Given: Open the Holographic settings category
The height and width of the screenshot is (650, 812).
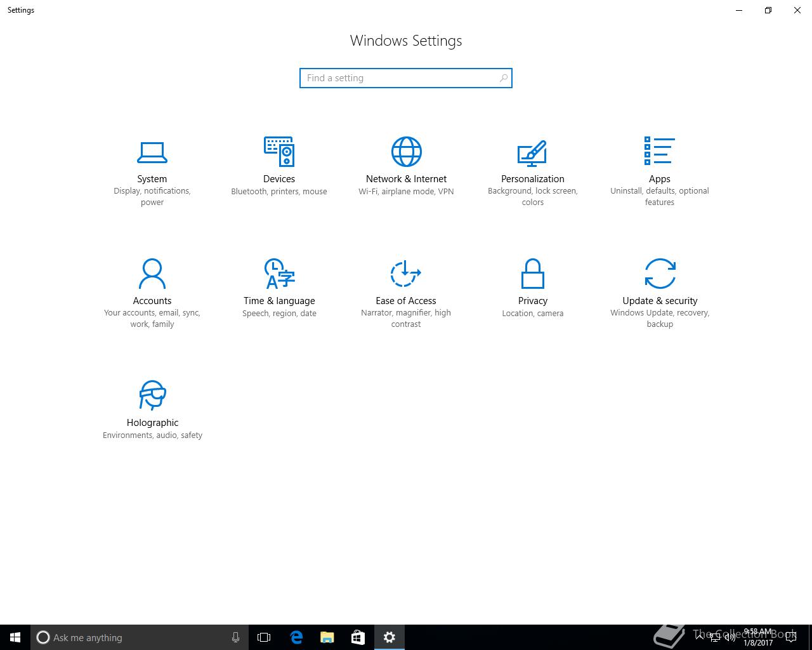Looking at the screenshot, I should 152,410.
